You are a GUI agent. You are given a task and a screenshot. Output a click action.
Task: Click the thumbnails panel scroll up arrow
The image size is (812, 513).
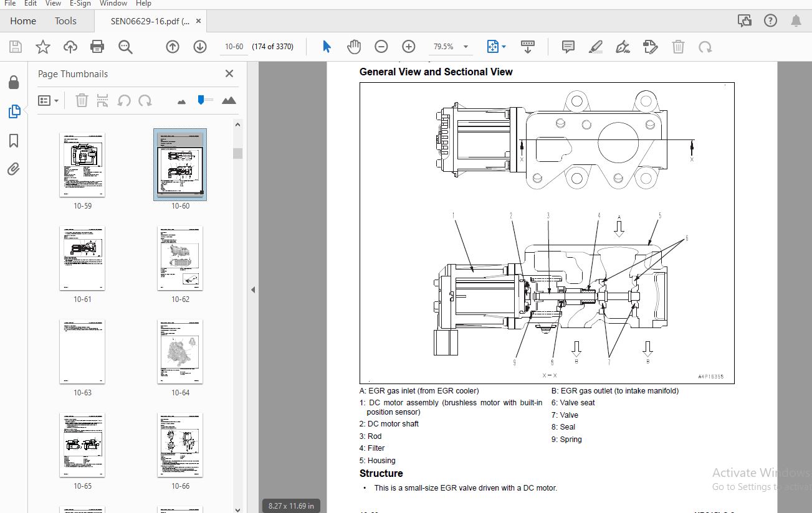(x=237, y=125)
